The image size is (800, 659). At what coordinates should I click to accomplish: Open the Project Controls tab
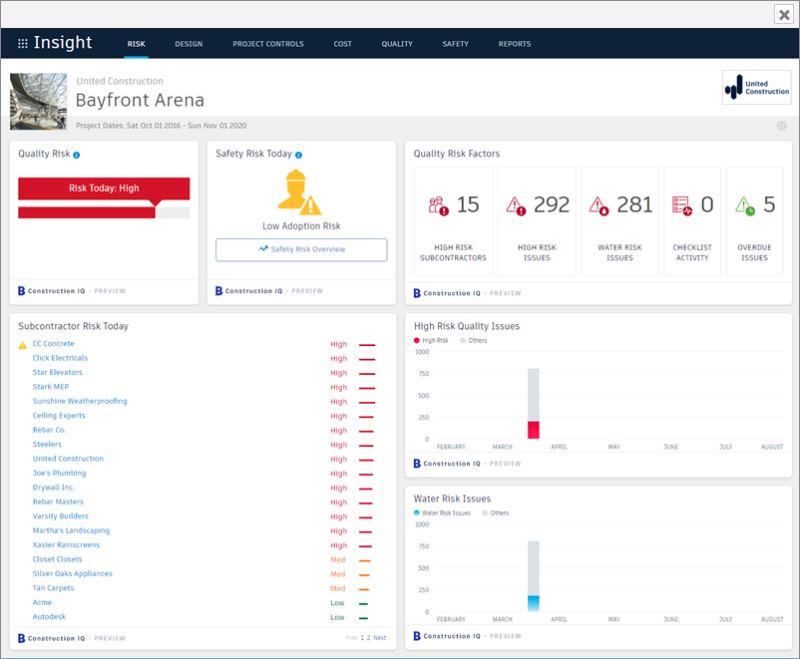click(x=268, y=44)
